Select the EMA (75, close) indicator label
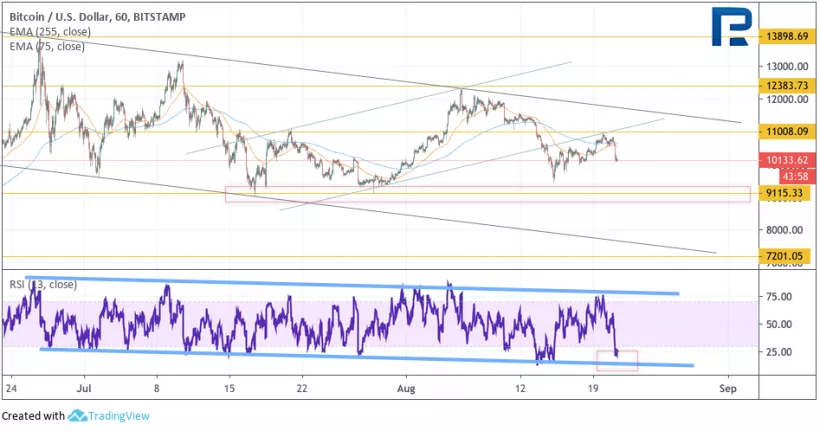This screenshot has height=431, width=820. 47,45
